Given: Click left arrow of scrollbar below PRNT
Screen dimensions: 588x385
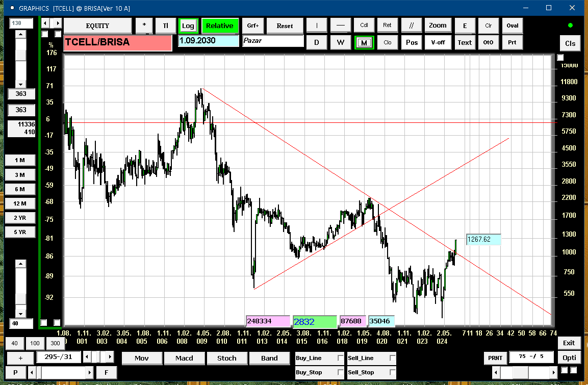Looking at the screenshot, I should (496, 373).
